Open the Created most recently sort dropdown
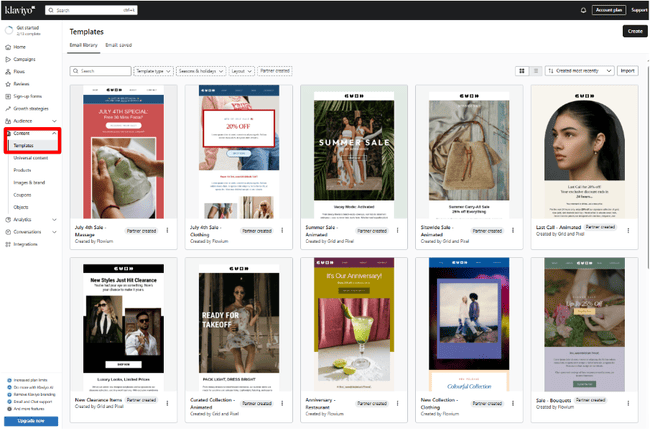Image resolution: width=650 pixels, height=431 pixels. coord(581,71)
